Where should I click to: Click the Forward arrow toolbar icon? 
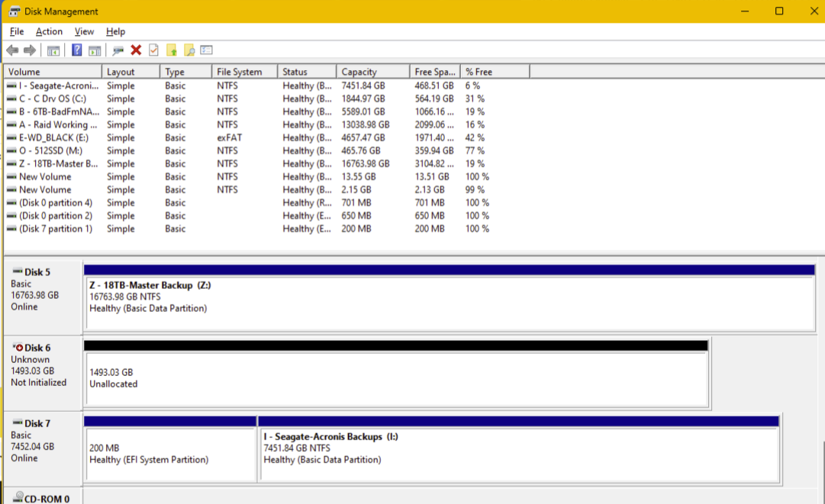(x=30, y=50)
